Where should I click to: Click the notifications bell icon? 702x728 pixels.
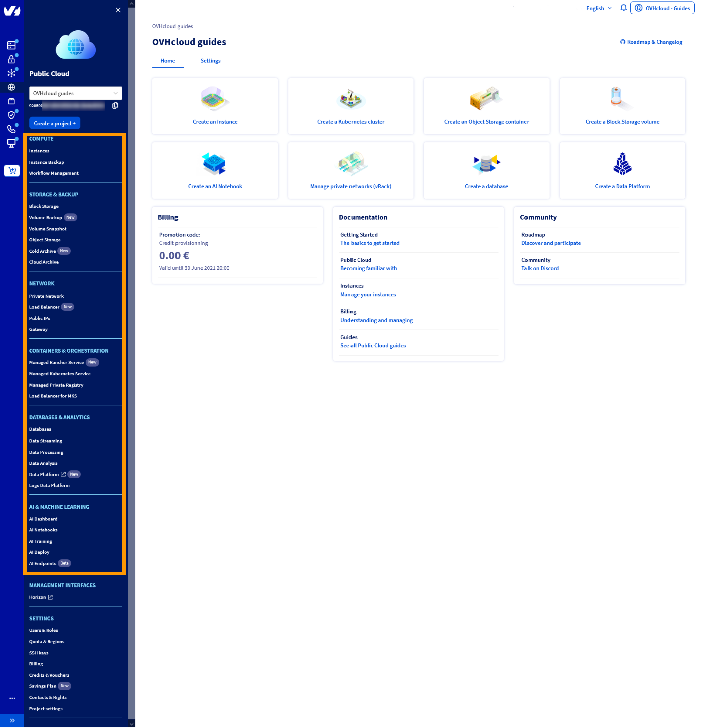coord(623,8)
